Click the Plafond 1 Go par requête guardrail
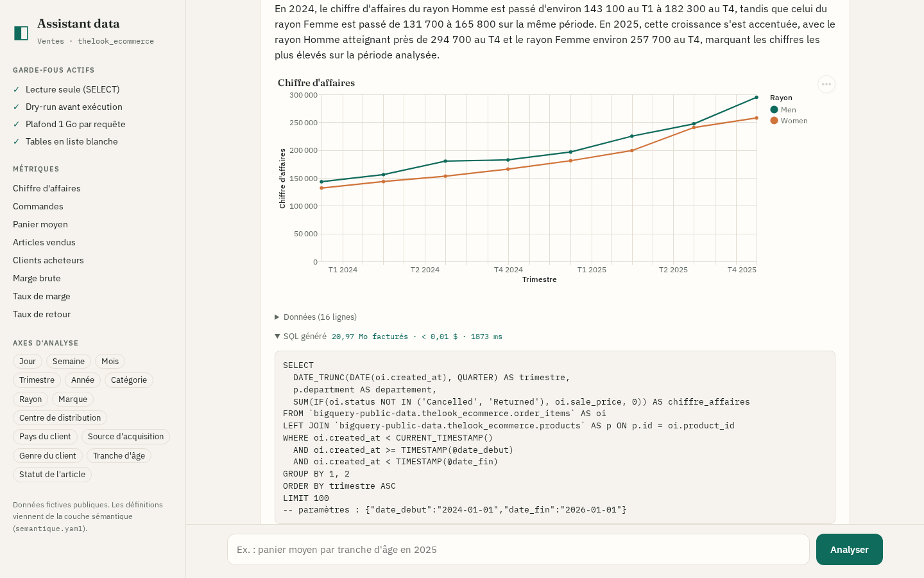This screenshot has height=578, width=924. [76, 124]
